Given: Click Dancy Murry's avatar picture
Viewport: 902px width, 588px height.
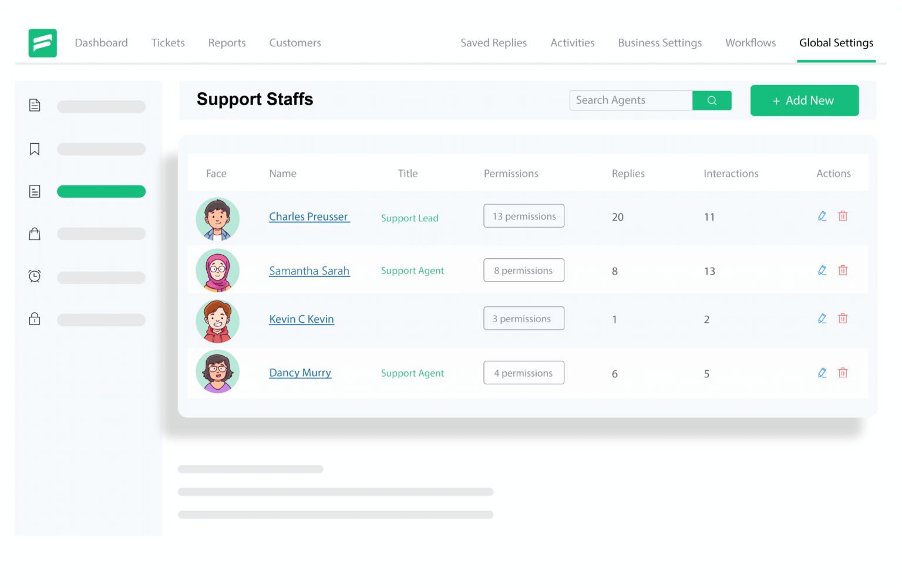Looking at the screenshot, I should point(217,371).
